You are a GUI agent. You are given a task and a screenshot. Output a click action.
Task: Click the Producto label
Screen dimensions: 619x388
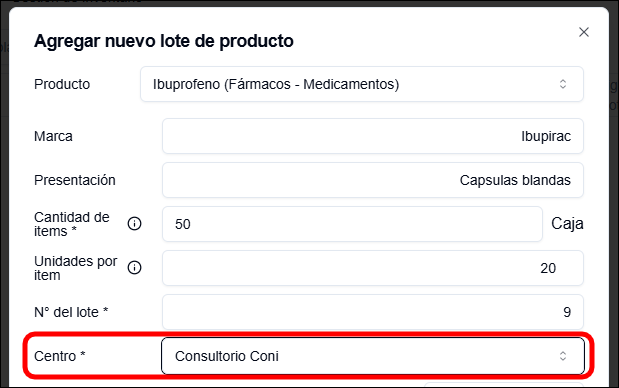tap(62, 84)
